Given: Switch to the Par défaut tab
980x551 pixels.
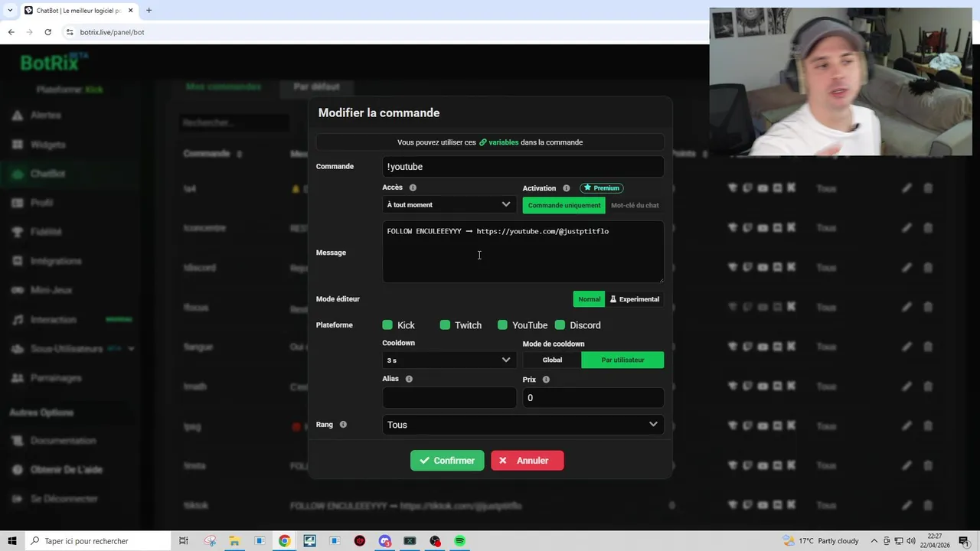Looking at the screenshot, I should (316, 86).
